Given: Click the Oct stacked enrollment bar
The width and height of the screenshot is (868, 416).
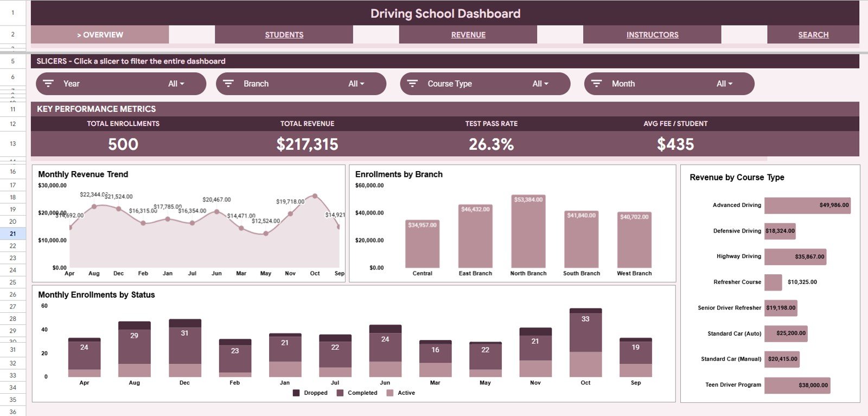Looking at the screenshot, I should coord(585,343).
